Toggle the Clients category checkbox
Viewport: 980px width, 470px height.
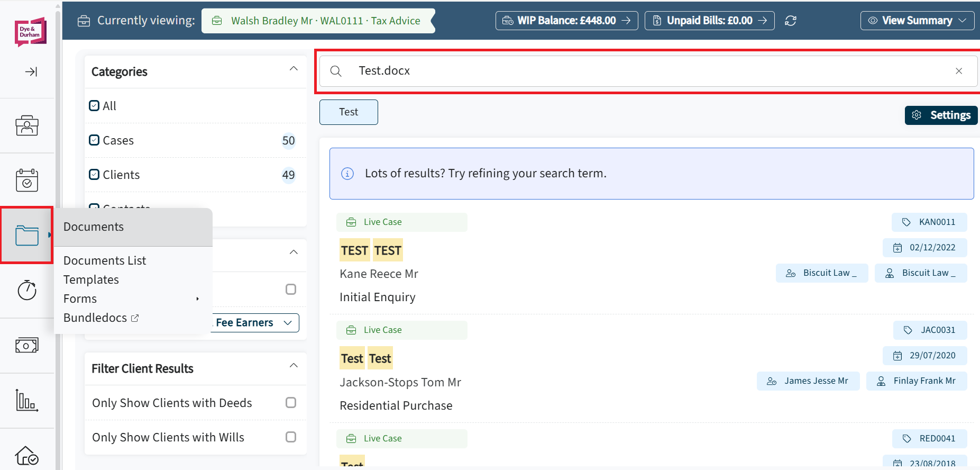pyautogui.click(x=94, y=174)
